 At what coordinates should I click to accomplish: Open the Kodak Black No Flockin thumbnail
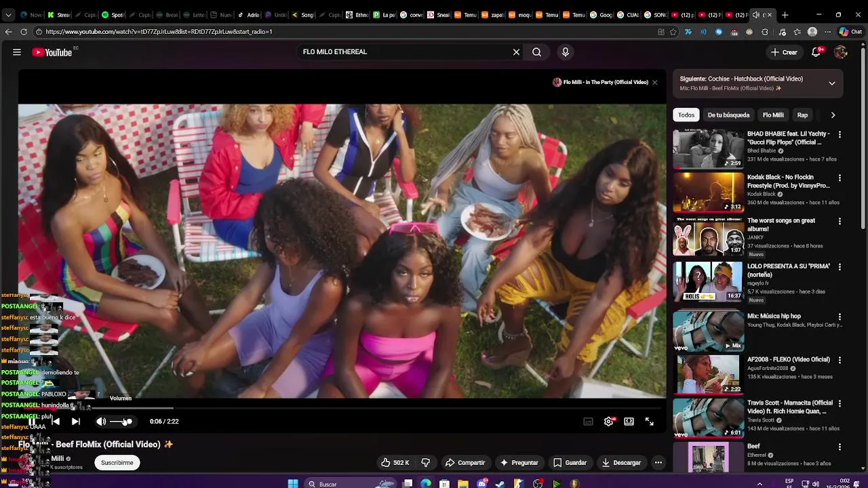pyautogui.click(x=708, y=192)
